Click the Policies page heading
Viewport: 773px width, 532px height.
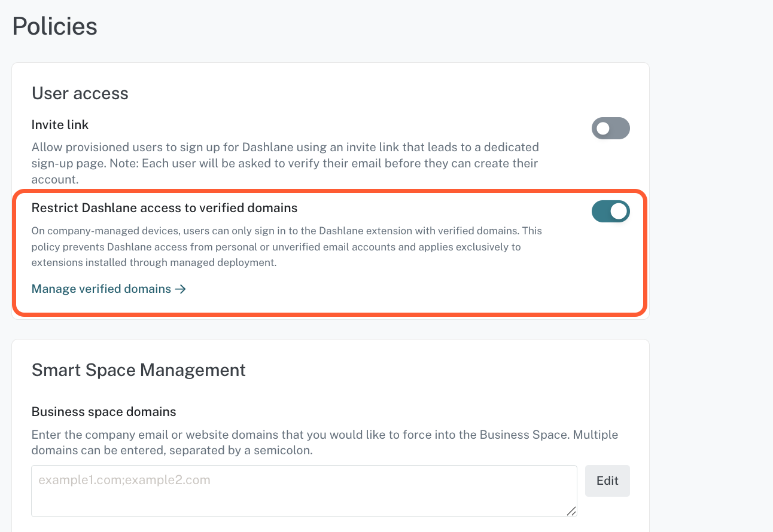[x=55, y=26]
